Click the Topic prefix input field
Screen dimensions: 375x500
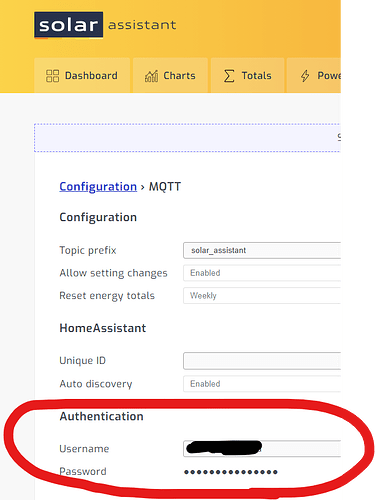coord(262,250)
